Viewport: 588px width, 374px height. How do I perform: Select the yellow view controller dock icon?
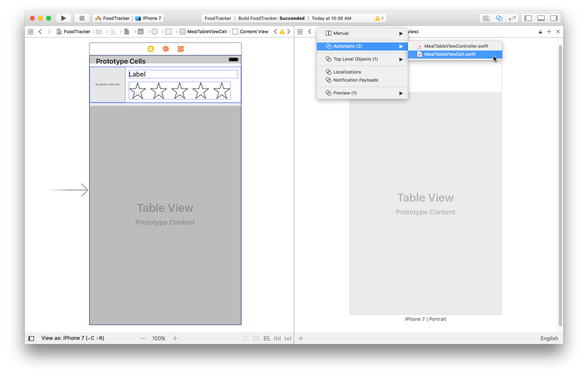(150, 49)
